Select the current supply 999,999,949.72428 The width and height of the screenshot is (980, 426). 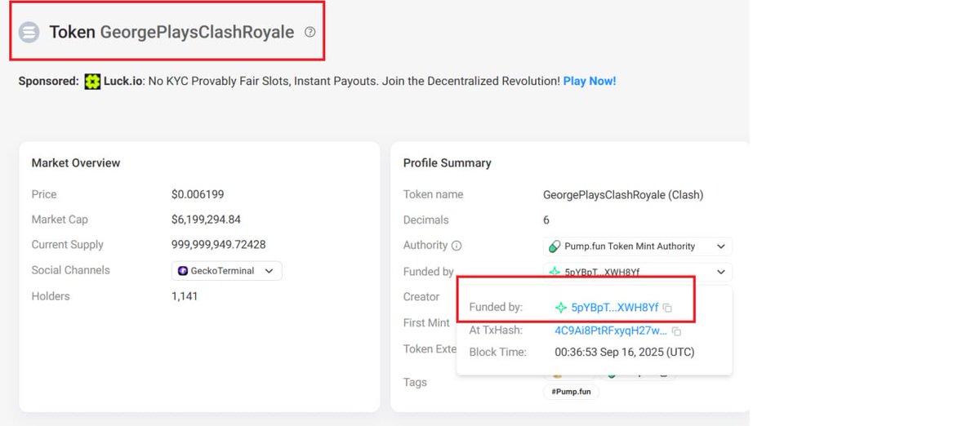218,245
